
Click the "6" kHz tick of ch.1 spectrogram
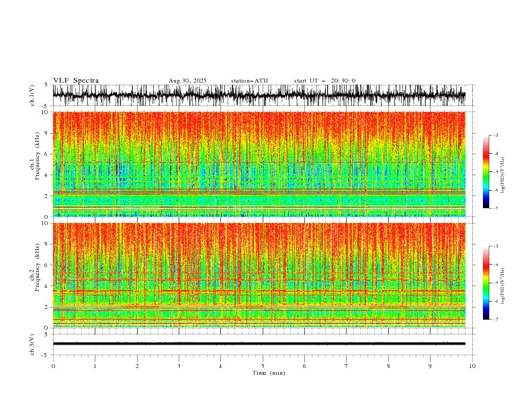click(47, 154)
